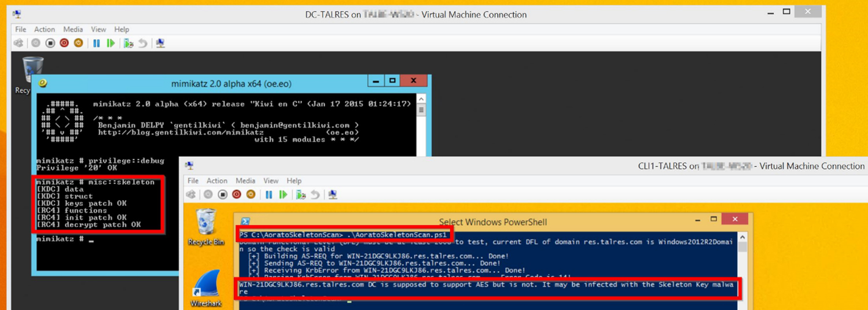Save CLI1-TALRES state with the orange icon
Viewport: 868px width, 310px height.
tap(251, 194)
